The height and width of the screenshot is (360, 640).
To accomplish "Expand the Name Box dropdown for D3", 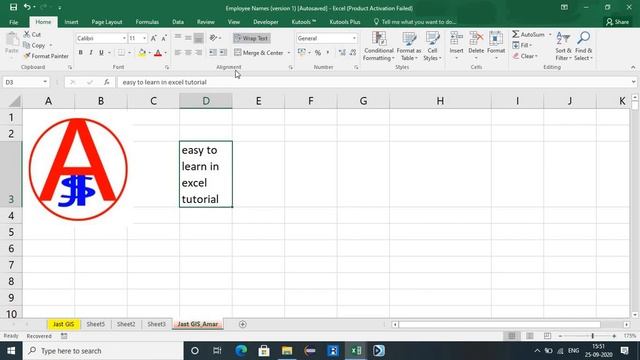I will (x=45, y=82).
